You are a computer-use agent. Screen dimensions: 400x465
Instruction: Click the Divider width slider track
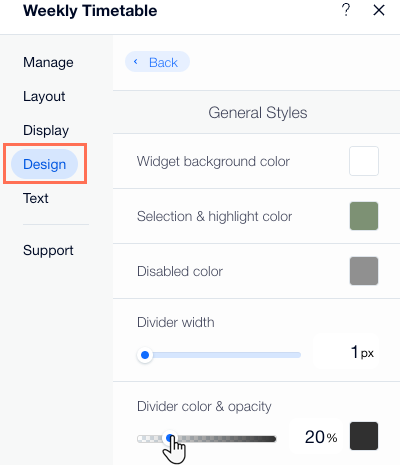(219, 355)
